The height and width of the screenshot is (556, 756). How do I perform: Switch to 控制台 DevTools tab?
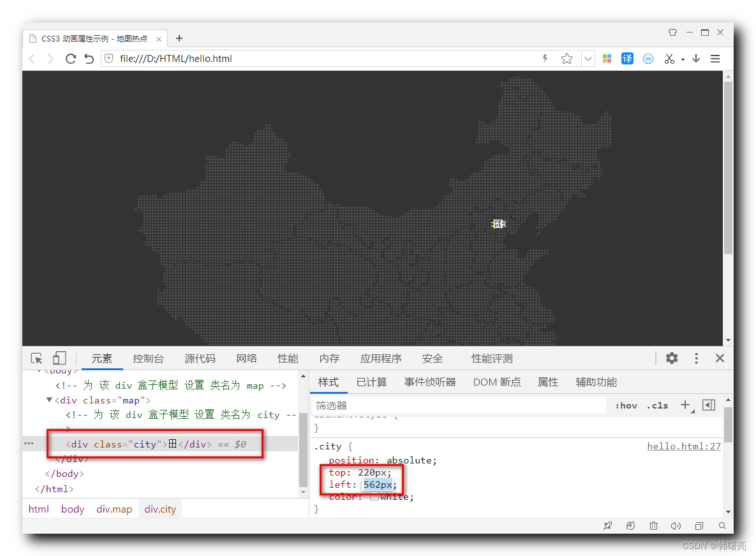(x=149, y=359)
